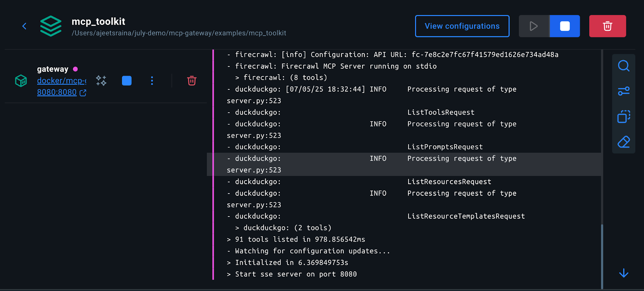
Task: Click the Ask Gordon sparkles icon
Action: pos(101,81)
